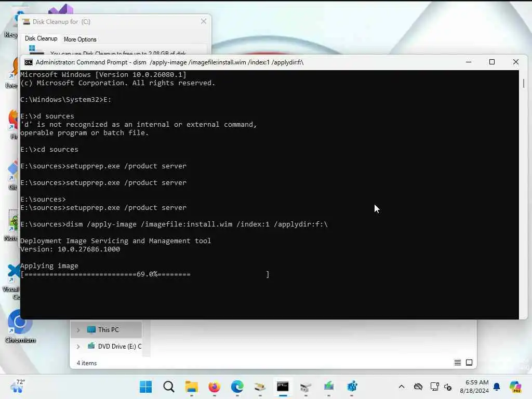
Task: Maximize the Command Prompt window
Action: [x=492, y=62]
